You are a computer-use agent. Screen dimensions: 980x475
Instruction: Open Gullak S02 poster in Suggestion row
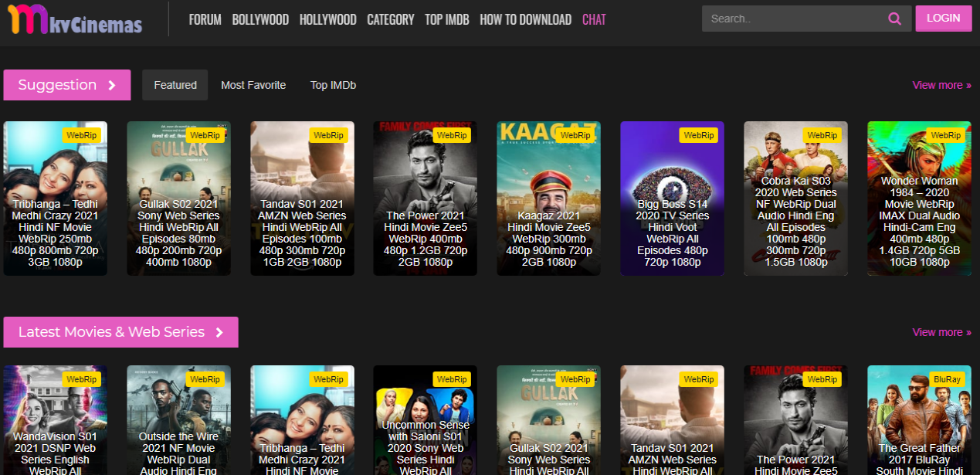(179, 198)
